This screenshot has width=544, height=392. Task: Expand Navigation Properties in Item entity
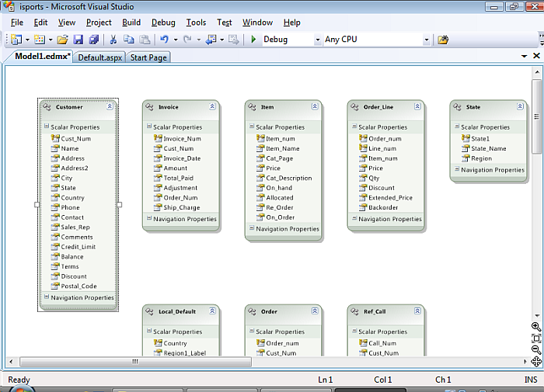(x=251, y=229)
